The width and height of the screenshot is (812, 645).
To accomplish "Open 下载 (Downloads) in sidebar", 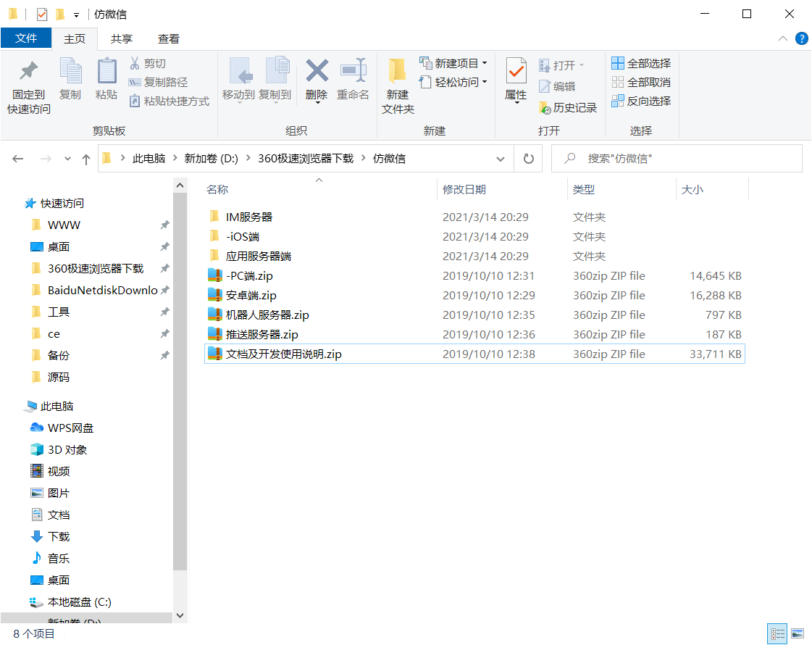I will pyautogui.click(x=50, y=537).
